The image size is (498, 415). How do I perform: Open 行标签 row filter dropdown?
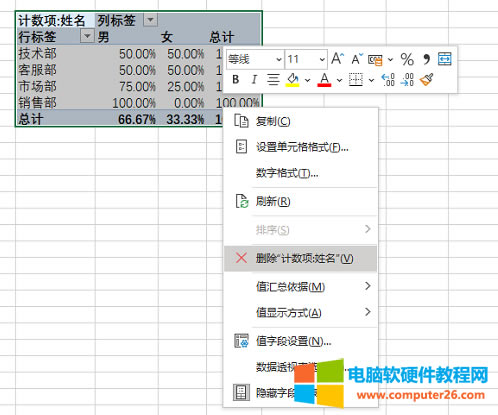coord(87,36)
